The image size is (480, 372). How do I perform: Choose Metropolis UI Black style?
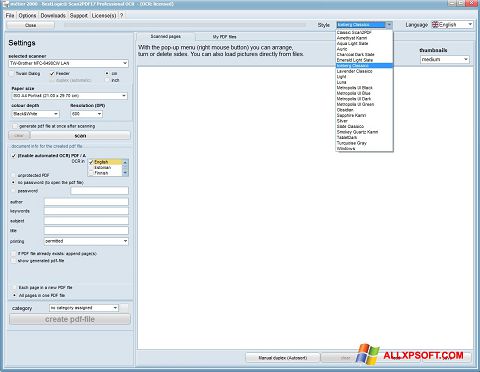[355, 88]
